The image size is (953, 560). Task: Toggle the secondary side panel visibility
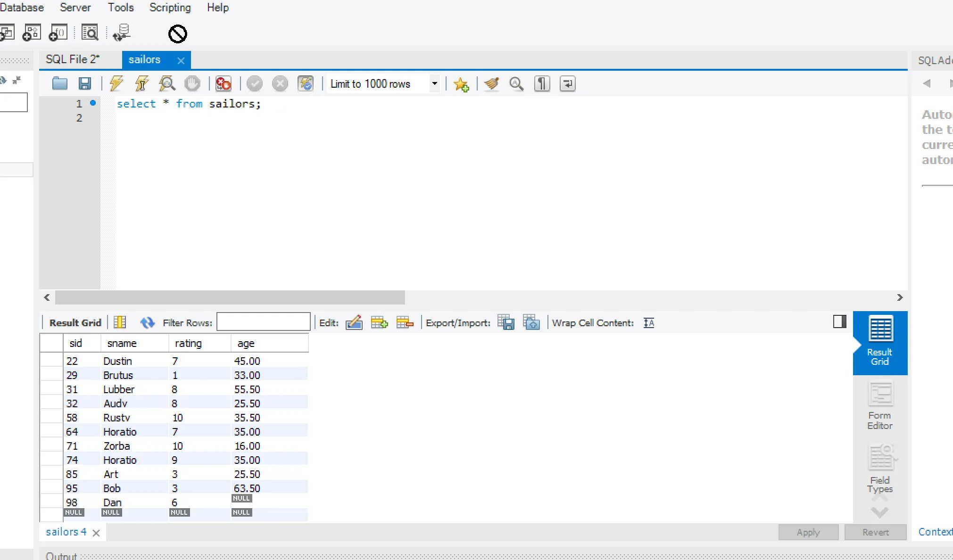point(839,322)
